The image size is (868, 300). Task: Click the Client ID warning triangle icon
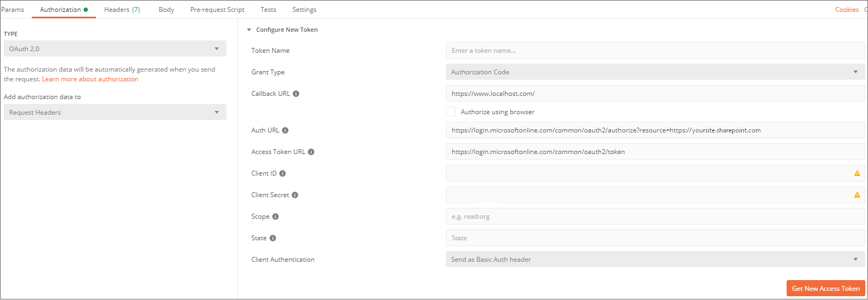pyautogui.click(x=857, y=173)
